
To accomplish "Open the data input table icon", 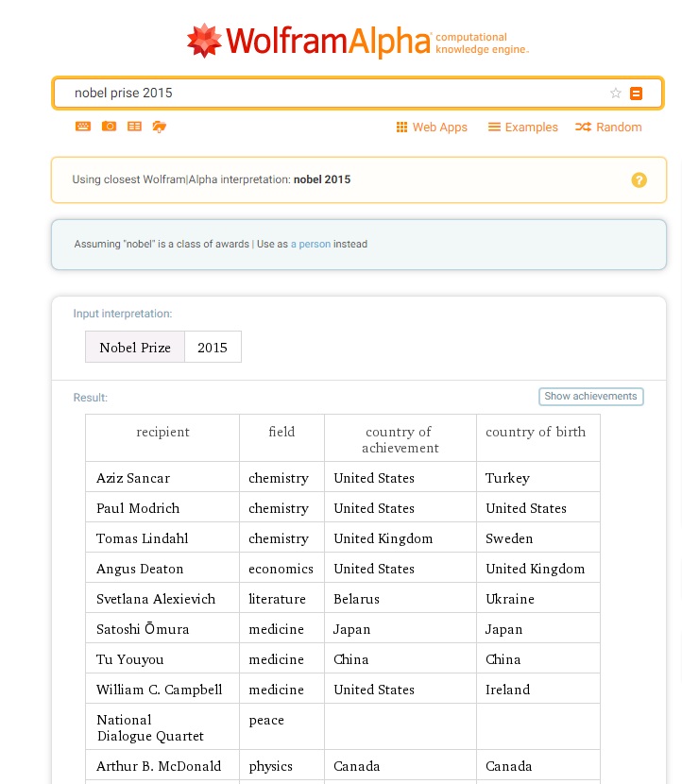I will click(x=134, y=127).
